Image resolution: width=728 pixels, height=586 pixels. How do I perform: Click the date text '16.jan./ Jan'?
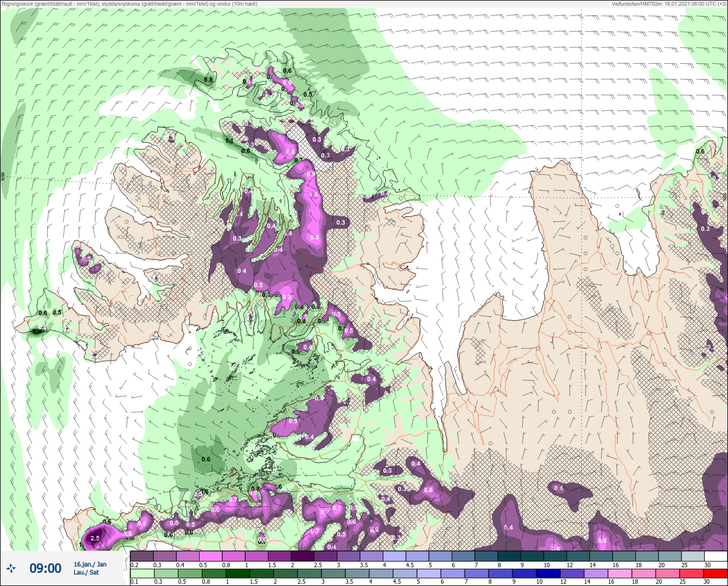90,564
